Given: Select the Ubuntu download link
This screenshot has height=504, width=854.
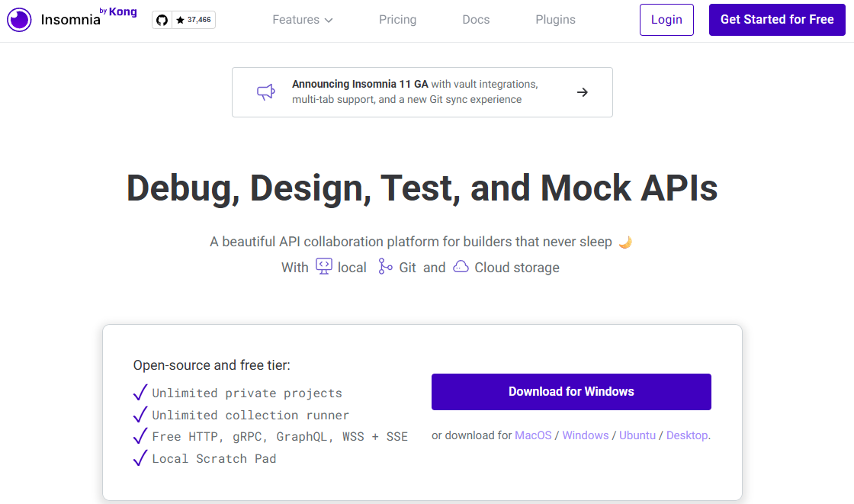Looking at the screenshot, I should pos(637,435).
